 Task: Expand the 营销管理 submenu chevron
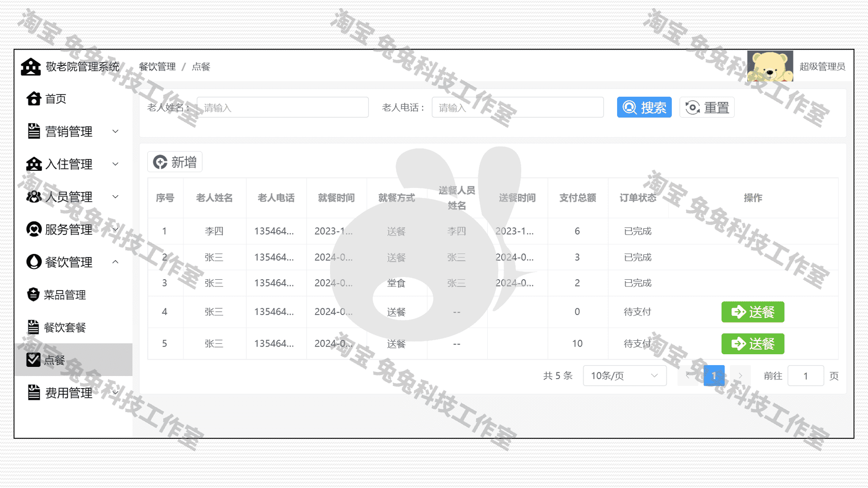[115, 131]
